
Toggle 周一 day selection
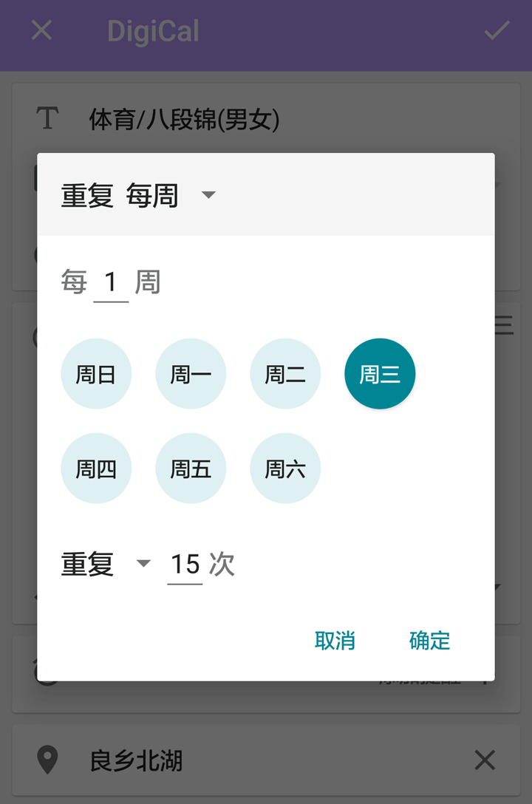191,374
